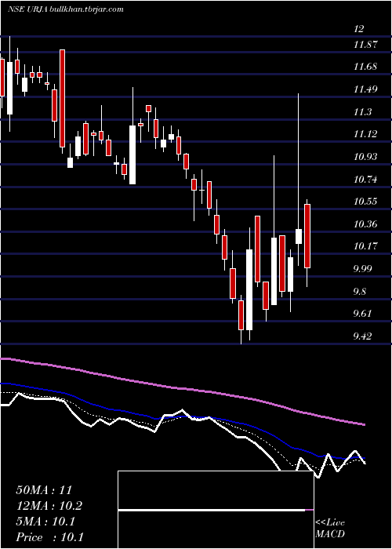The image size is (392, 549).
Task: Click the 10.93 price axis label
Action: click(365, 157)
